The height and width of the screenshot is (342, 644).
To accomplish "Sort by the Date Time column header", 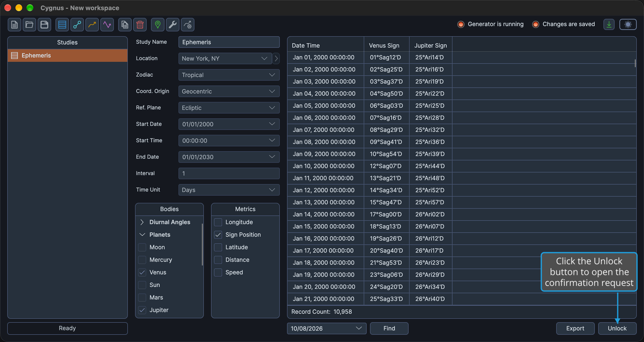I will click(326, 45).
